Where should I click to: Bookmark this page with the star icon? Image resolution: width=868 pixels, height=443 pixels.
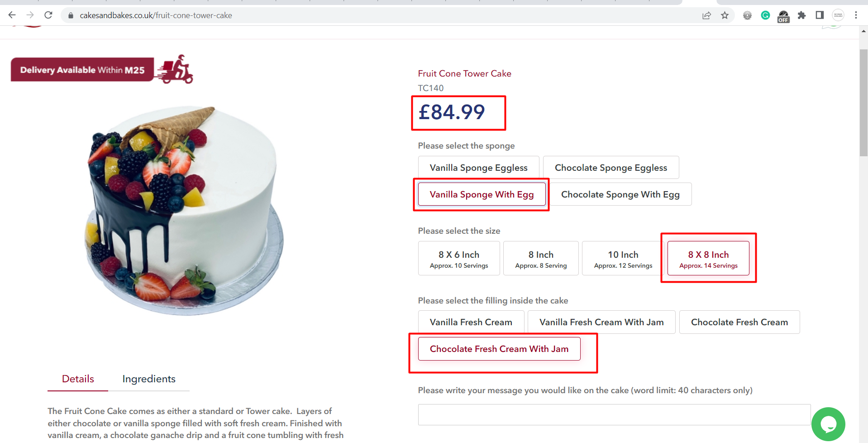click(725, 15)
